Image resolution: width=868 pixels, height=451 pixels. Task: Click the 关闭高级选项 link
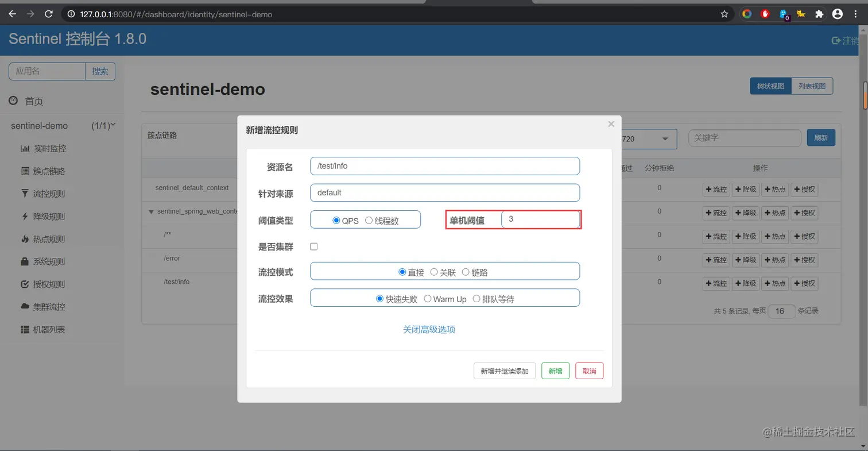click(429, 329)
